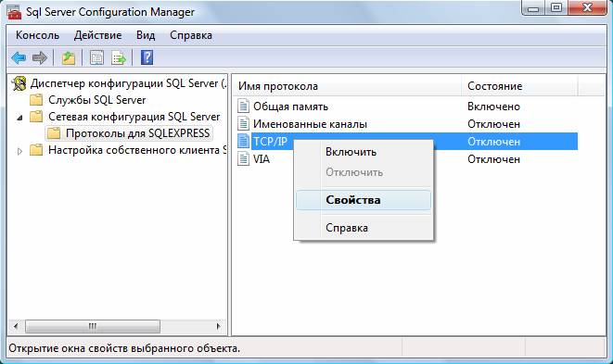The image size is (613, 364).
Task: Expand Настройка собственного клиента node
Action: click(x=19, y=151)
